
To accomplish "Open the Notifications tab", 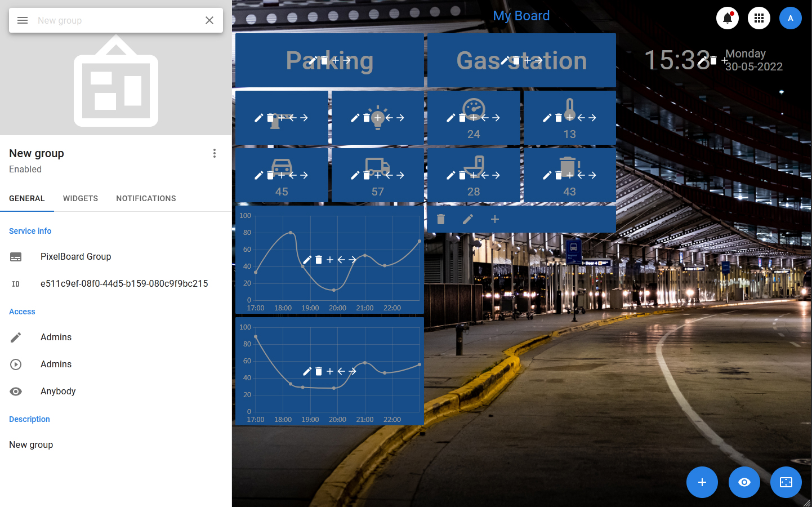I will (146, 198).
